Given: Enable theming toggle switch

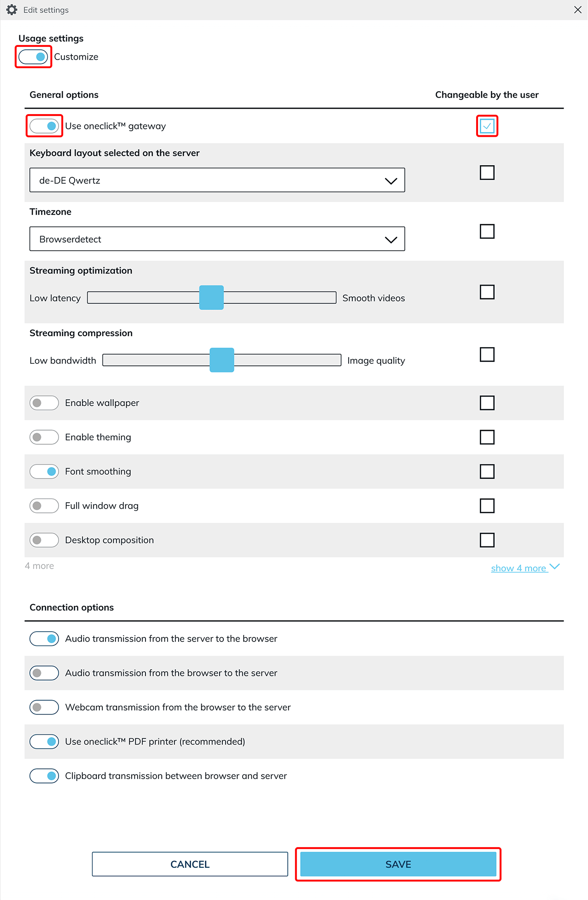Looking at the screenshot, I should tap(44, 437).
